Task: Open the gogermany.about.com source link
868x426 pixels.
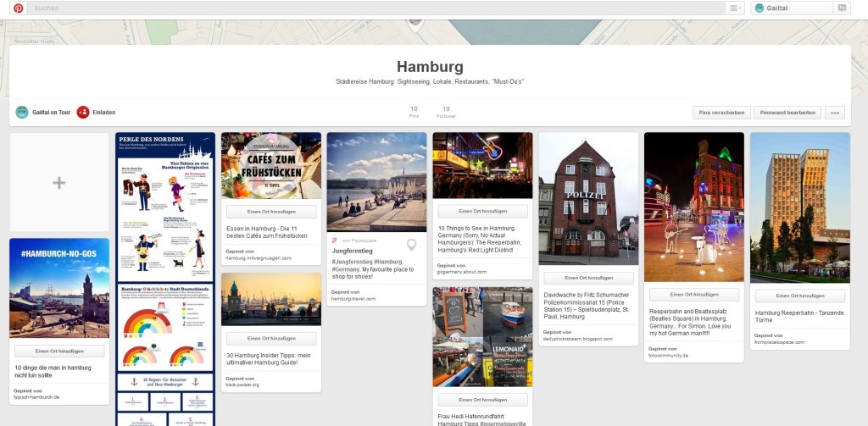Action: (462, 272)
